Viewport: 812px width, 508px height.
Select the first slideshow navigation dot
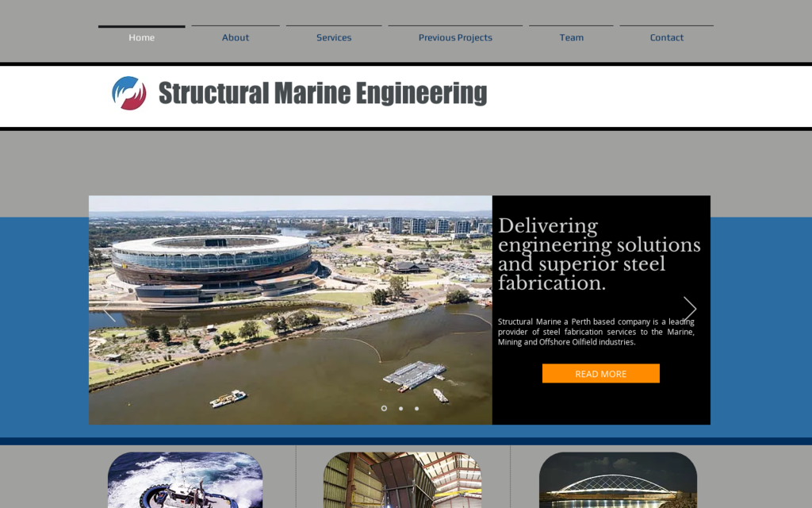(385, 408)
